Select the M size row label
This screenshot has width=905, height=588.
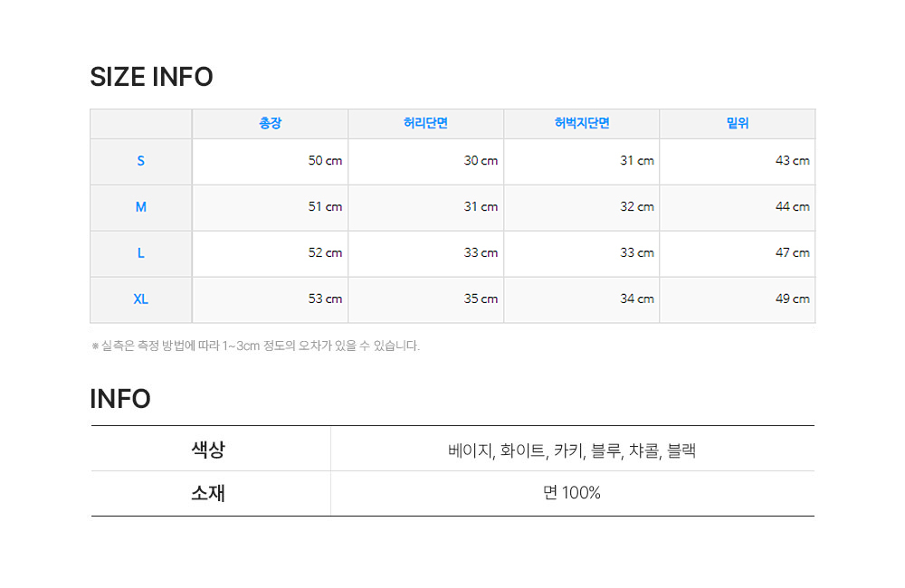[140, 207]
